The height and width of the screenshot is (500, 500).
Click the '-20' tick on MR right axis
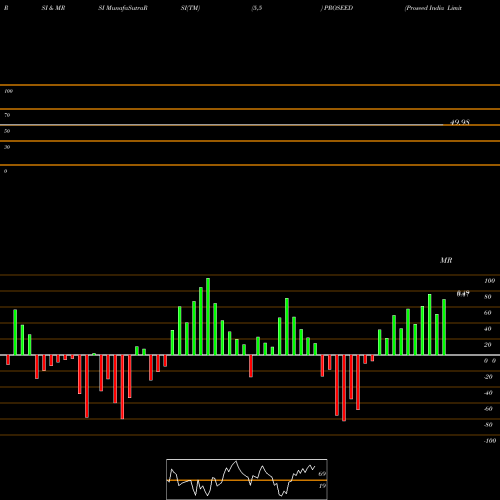488,377
